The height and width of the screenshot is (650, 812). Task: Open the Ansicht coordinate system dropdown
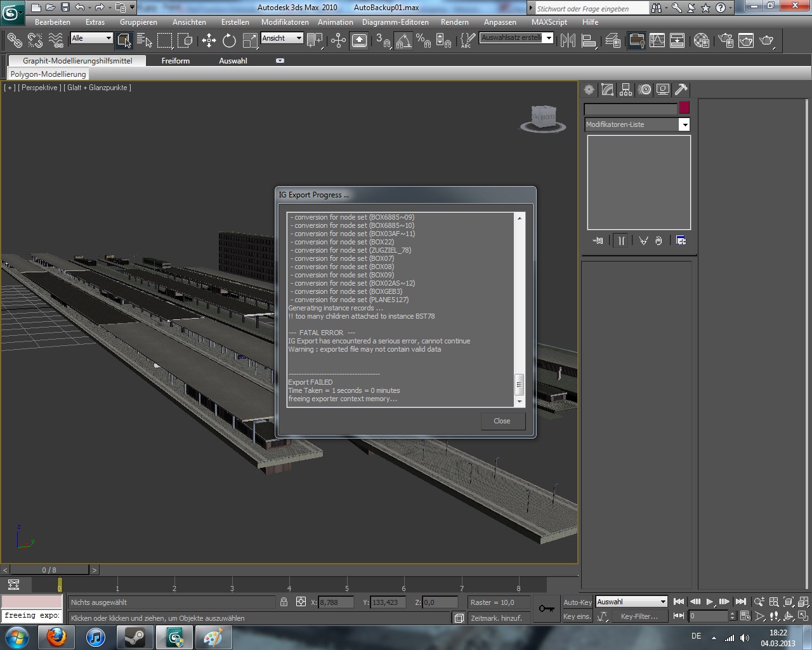(299, 38)
